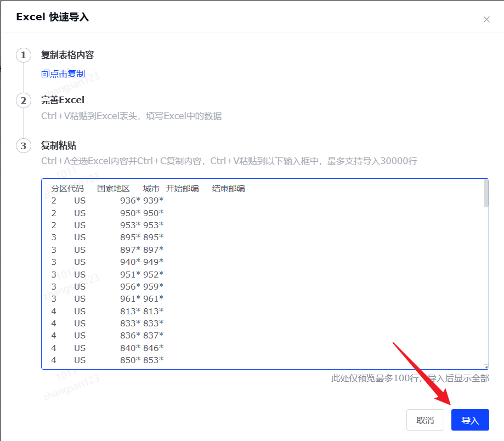Click the row with 961* 961*
504x441 pixels.
[107, 299]
